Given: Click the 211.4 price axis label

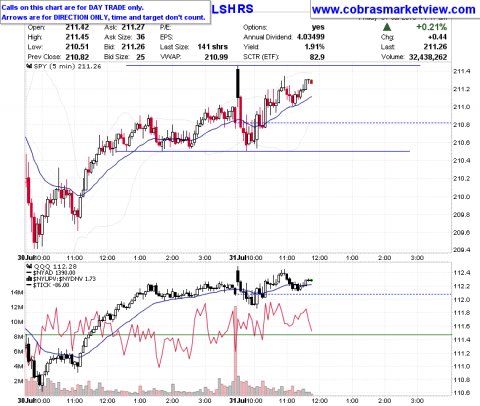Looking at the screenshot, I should click(x=462, y=71).
